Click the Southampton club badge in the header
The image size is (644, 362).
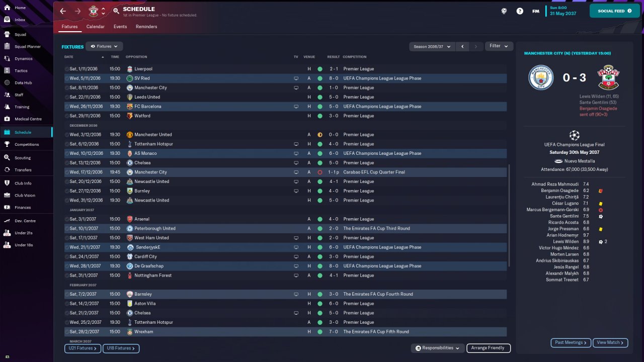[93, 11]
